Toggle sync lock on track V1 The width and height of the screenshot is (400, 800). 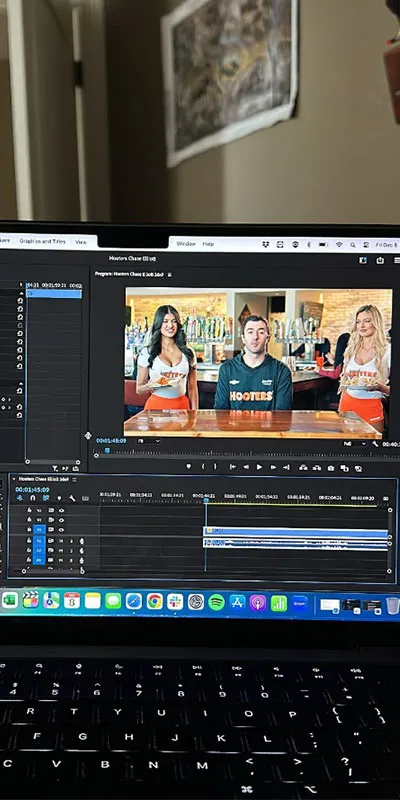pyautogui.click(x=51, y=530)
